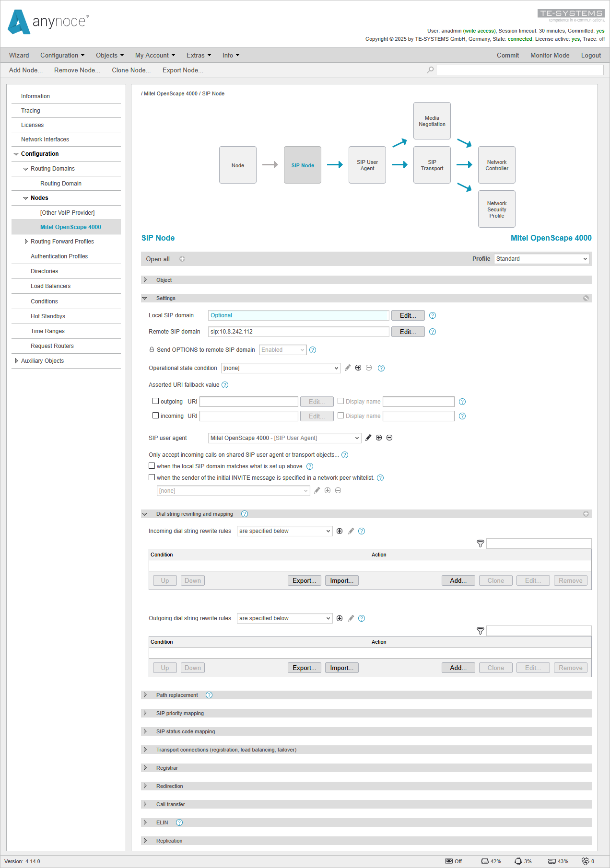Image resolution: width=610 pixels, height=868 pixels.
Task: Remove SIP user agent with minus icon
Action: [x=389, y=438]
